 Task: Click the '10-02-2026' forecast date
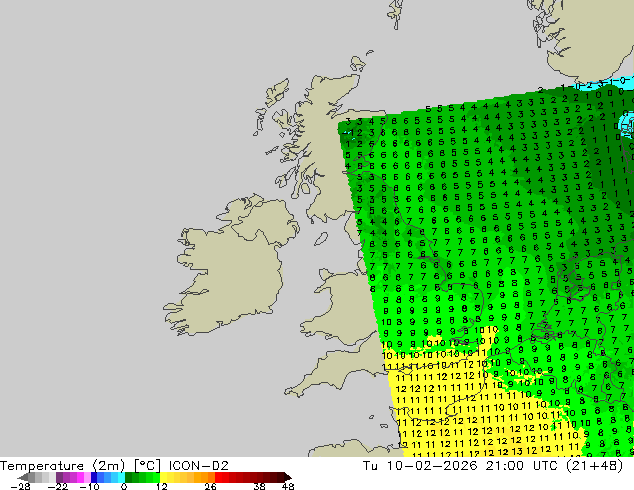click(x=431, y=466)
